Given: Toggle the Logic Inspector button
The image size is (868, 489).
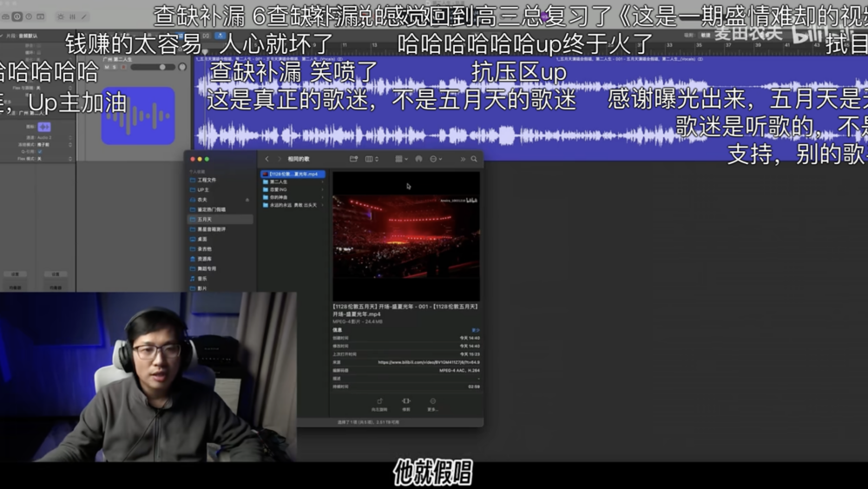Looking at the screenshot, I should coord(17,17).
